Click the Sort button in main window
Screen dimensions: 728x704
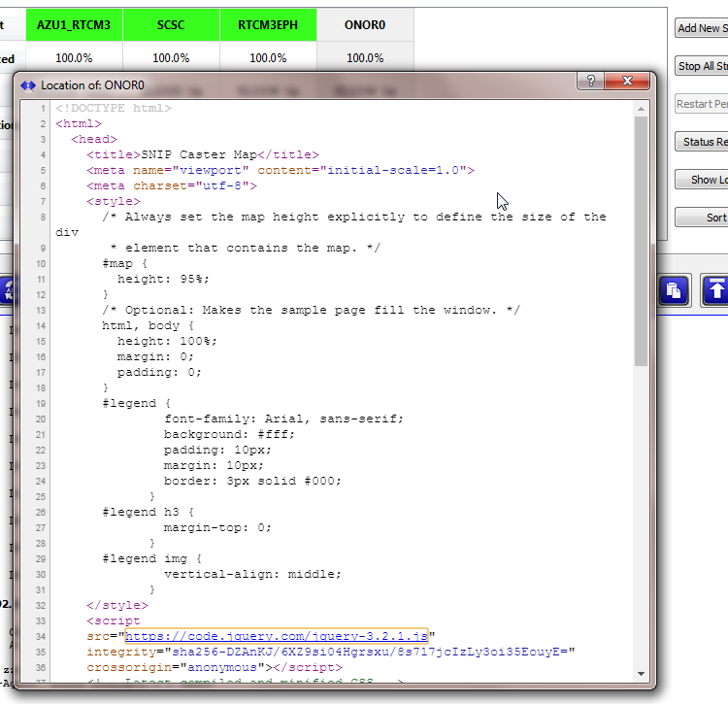702,218
